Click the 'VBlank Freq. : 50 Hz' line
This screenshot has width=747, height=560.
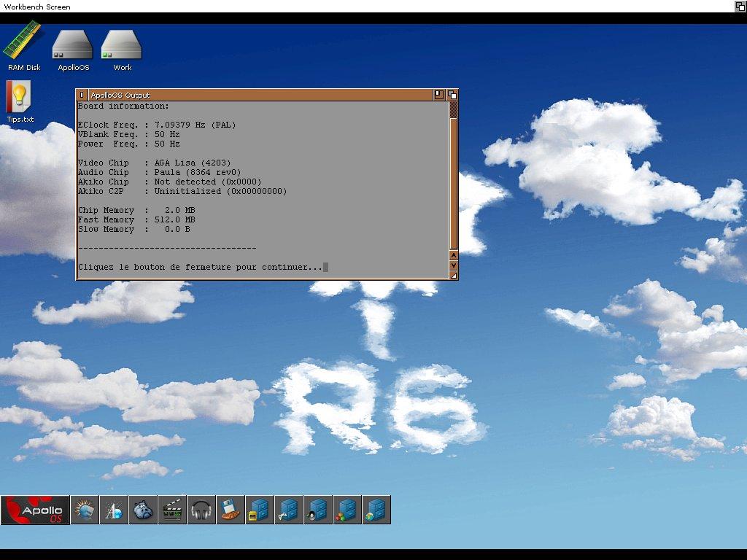point(128,134)
